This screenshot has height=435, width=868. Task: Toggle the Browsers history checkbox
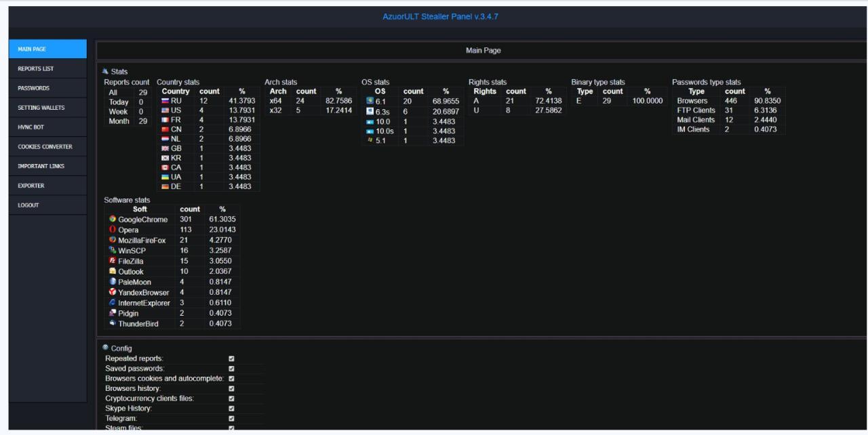point(231,389)
